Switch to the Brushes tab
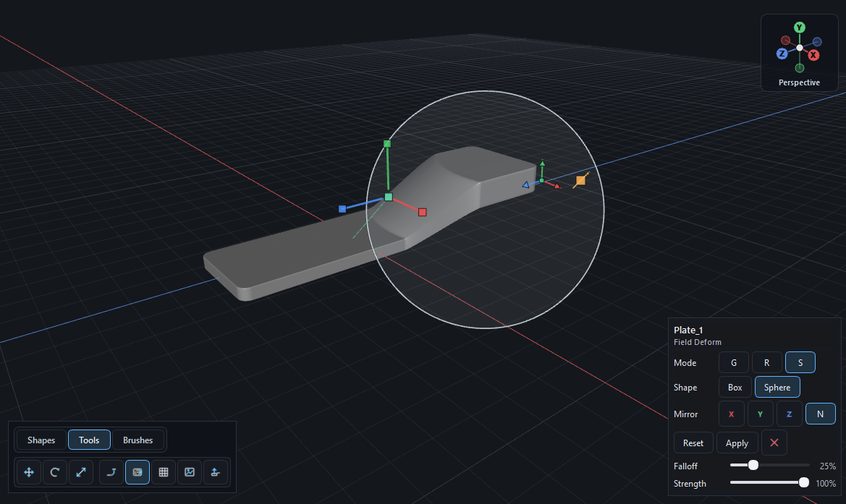 point(138,440)
